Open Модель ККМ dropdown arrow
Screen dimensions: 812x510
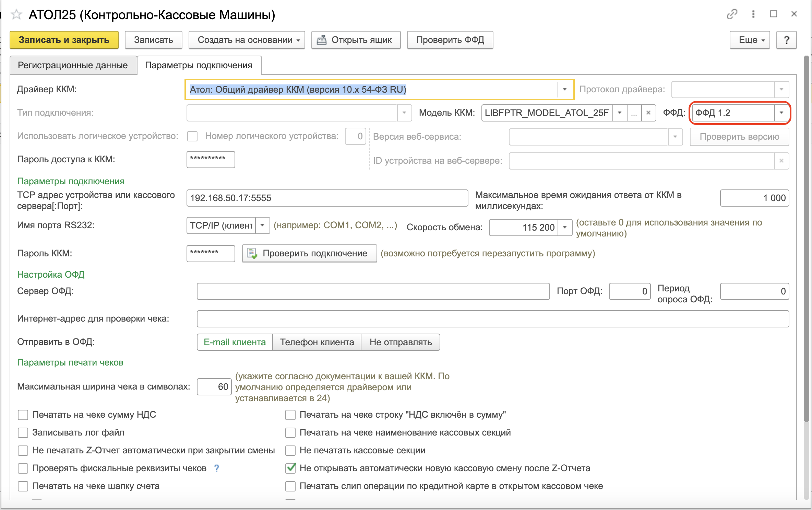(620, 113)
